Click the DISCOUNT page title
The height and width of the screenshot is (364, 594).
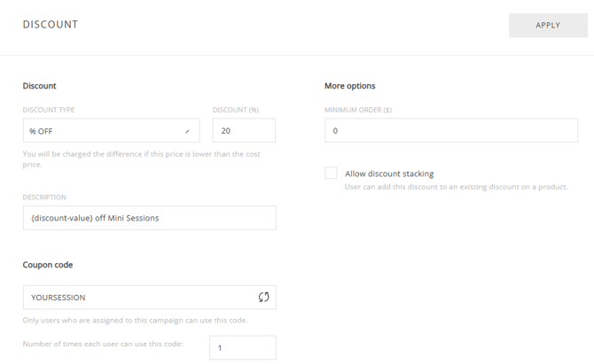[x=51, y=25]
